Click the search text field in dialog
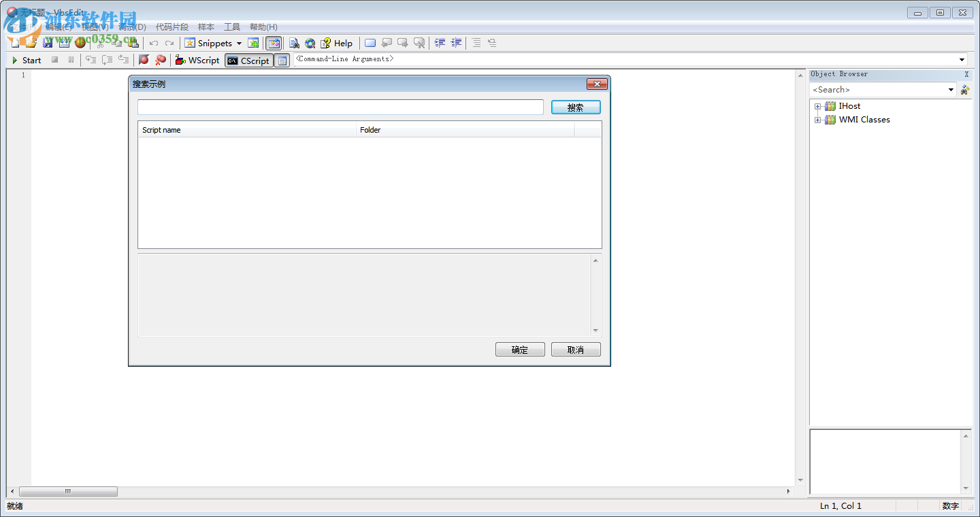Image resolution: width=980 pixels, height=517 pixels. point(340,107)
